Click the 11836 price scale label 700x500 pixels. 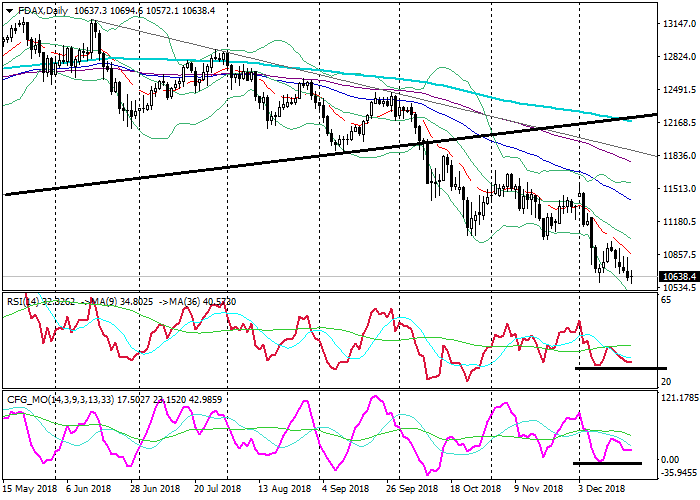677,156
